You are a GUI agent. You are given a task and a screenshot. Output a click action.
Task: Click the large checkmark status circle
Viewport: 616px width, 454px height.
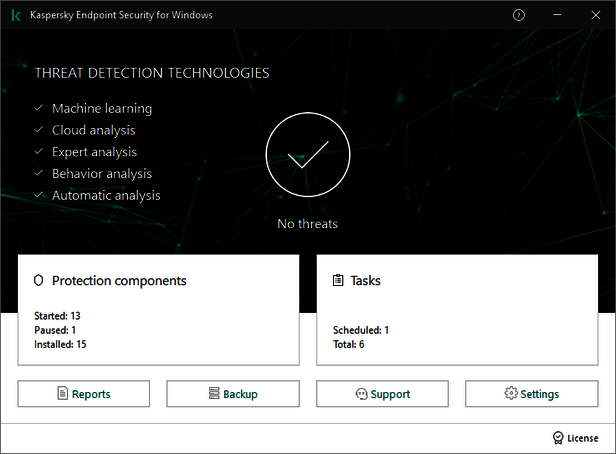click(x=307, y=156)
